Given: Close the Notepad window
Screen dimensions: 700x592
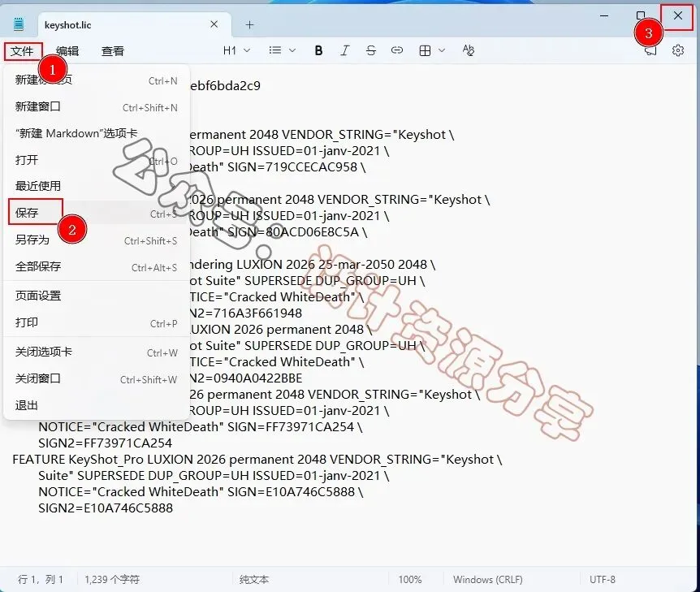Looking at the screenshot, I should pos(678,15).
